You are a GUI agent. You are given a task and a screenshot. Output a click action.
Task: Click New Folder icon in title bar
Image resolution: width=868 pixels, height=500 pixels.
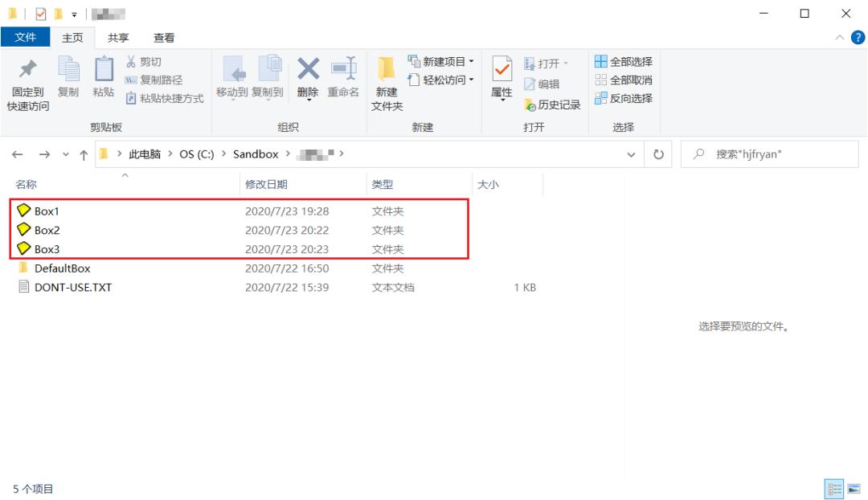pyautogui.click(x=58, y=14)
